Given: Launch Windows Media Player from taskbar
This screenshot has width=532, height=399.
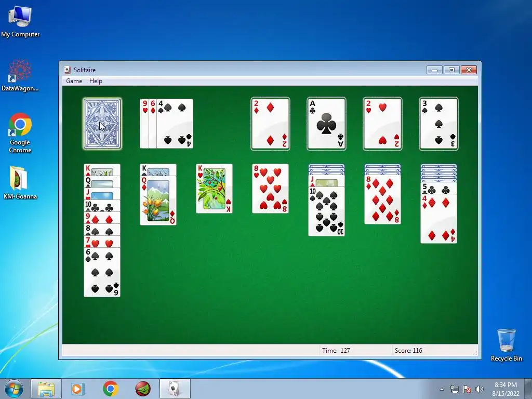Looking at the screenshot, I should (x=77, y=389).
